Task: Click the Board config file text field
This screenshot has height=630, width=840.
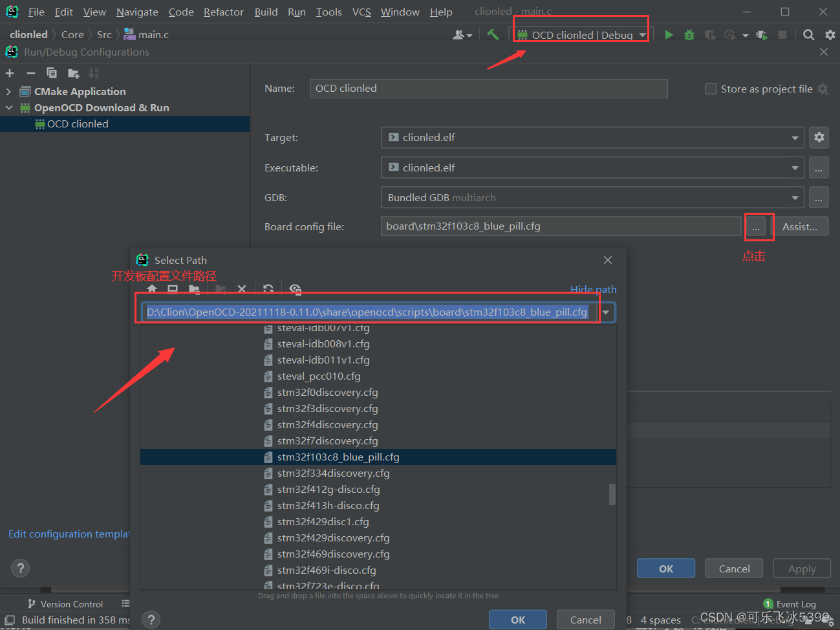Action: (561, 226)
